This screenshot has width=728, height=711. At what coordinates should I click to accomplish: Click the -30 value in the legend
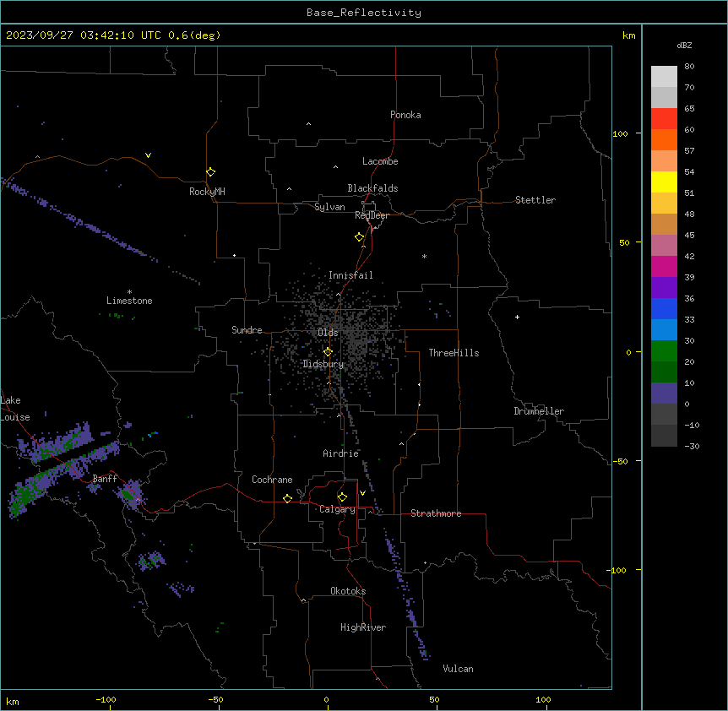[692, 446]
